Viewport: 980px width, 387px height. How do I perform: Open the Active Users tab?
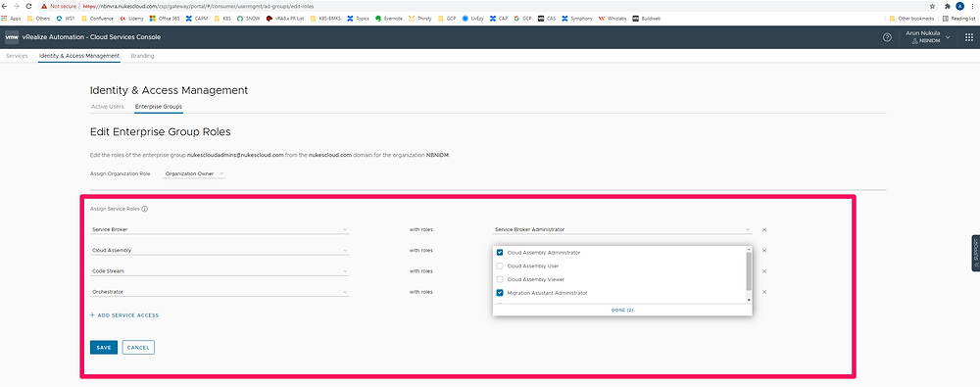(108, 107)
